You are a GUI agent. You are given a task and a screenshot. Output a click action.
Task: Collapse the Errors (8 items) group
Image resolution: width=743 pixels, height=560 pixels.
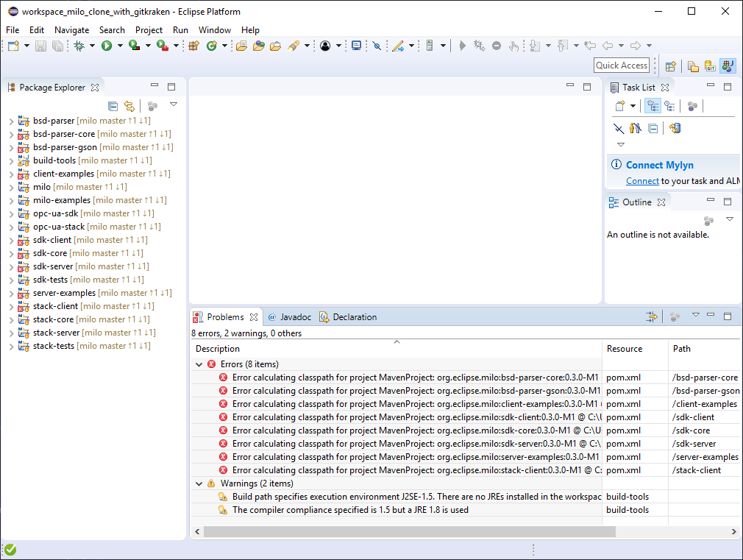(x=199, y=364)
